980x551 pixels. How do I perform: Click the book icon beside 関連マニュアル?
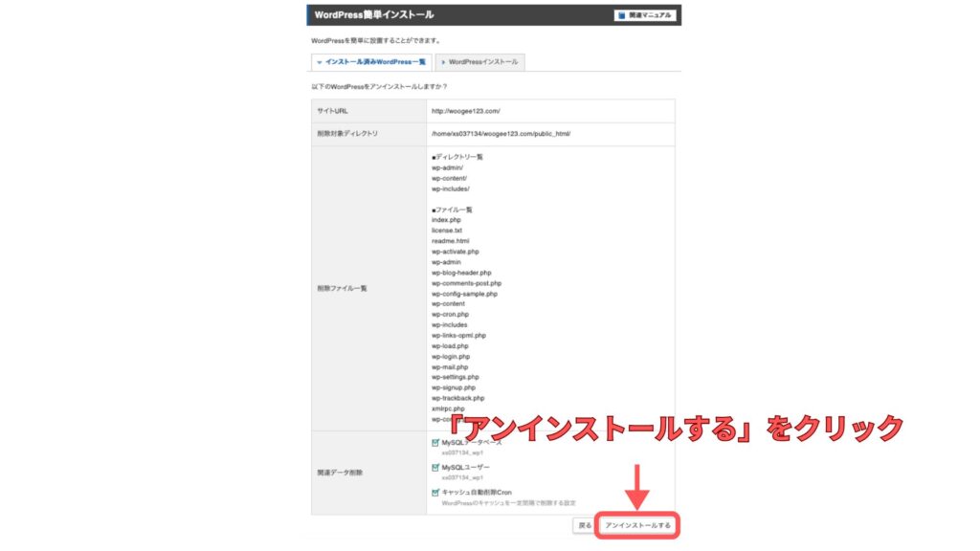(x=621, y=15)
